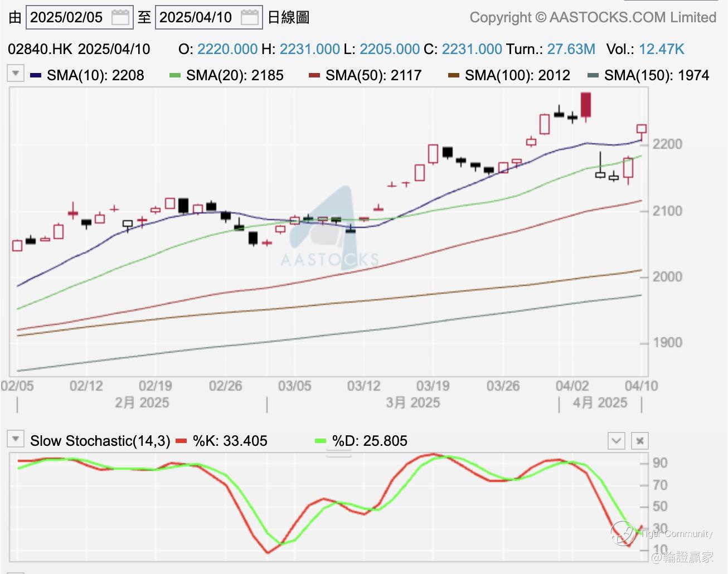Click the 03/19 date on the time axis

tap(433, 386)
